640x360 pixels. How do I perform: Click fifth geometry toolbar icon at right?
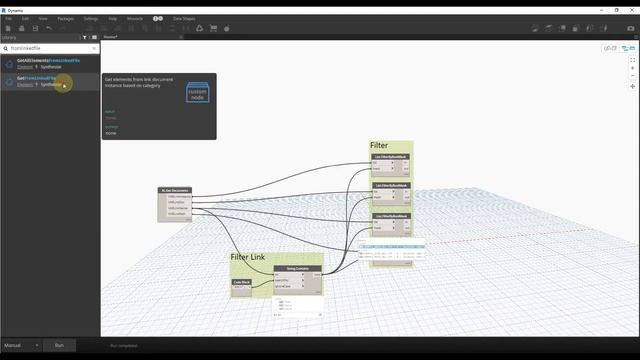pyautogui.click(x=589, y=28)
